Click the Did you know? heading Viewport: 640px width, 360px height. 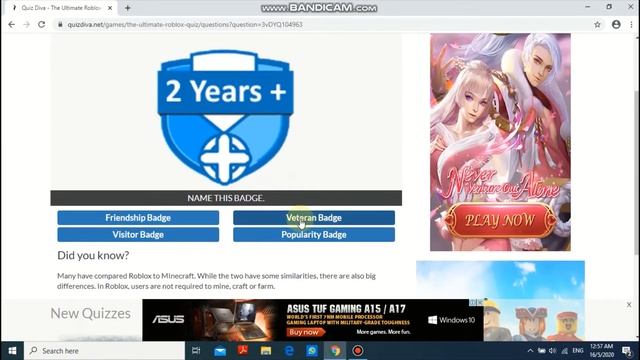pyautogui.click(x=93, y=256)
